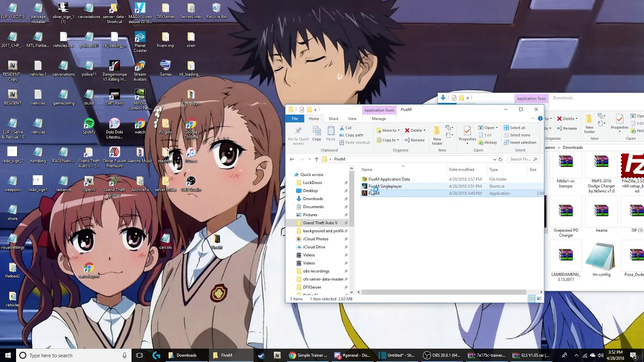Screen dimensions: 644x362
Task: Open the OBS 20.0.1 taskbar button
Action: point(442,355)
